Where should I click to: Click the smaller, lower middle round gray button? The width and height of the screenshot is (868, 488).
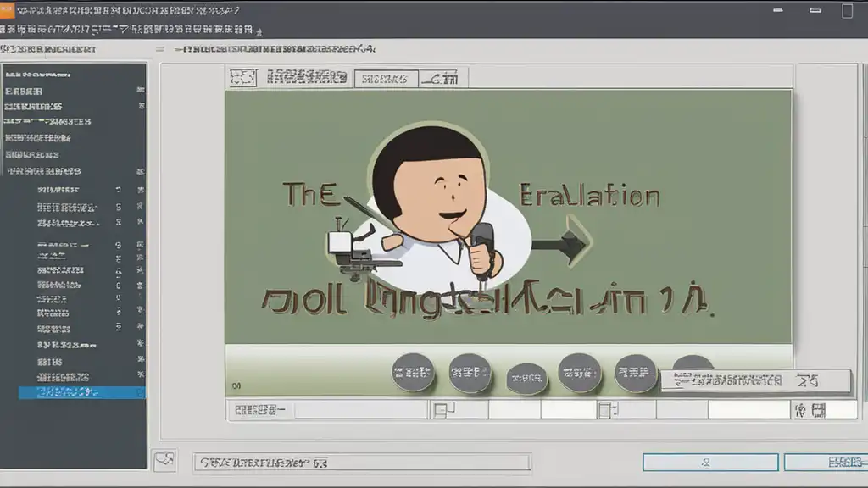(x=526, y=379)
